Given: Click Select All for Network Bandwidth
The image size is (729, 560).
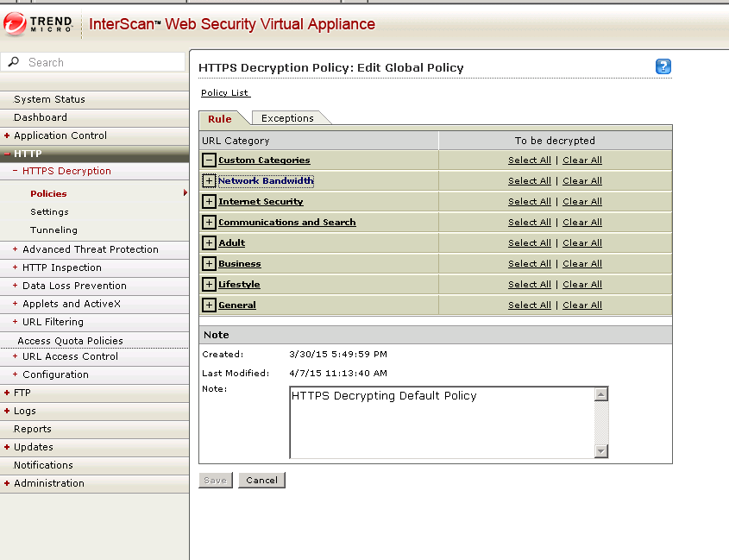Looking at the screenshot, I should [x=529, y=181].
